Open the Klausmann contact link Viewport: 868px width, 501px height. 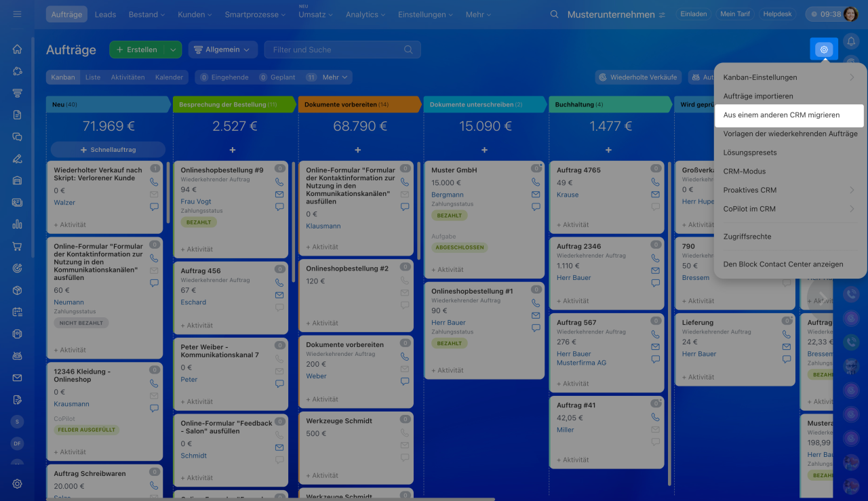323,226
